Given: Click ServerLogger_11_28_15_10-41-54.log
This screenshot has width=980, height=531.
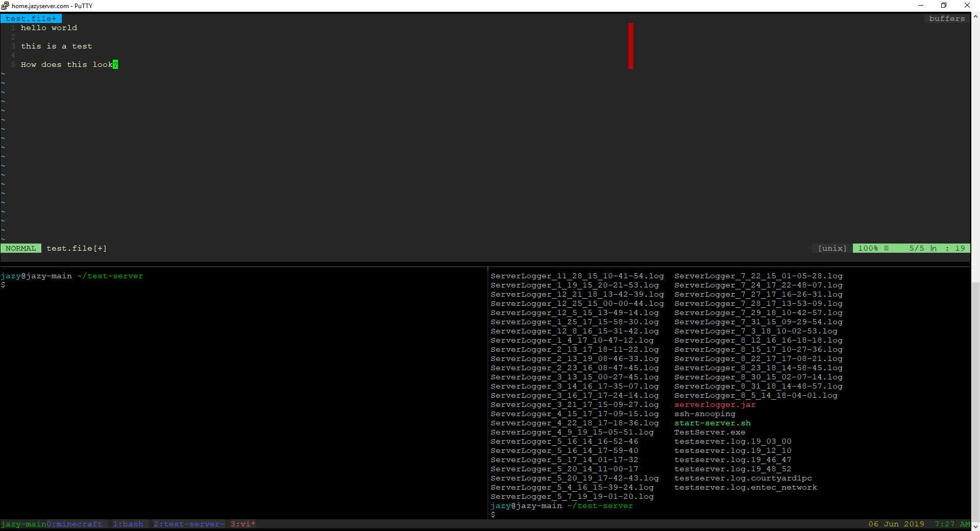Looking at the screenshot, I should coord(577,276).
